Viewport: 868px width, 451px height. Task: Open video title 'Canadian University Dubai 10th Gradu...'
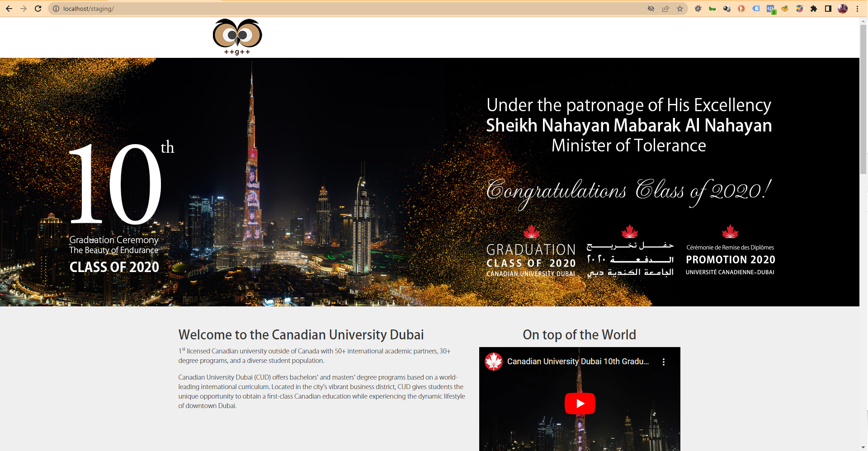tap(578, 362)
